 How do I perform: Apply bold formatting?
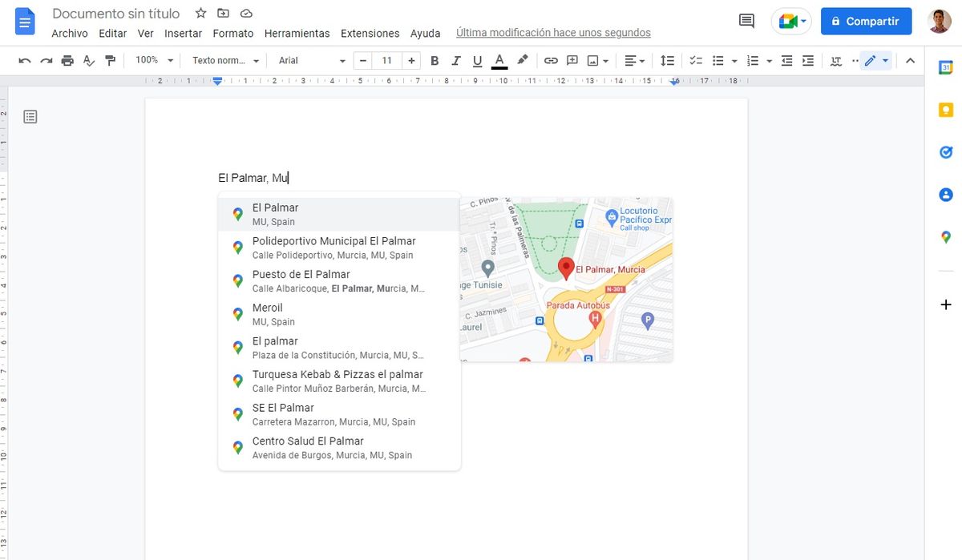pos(434,60)
